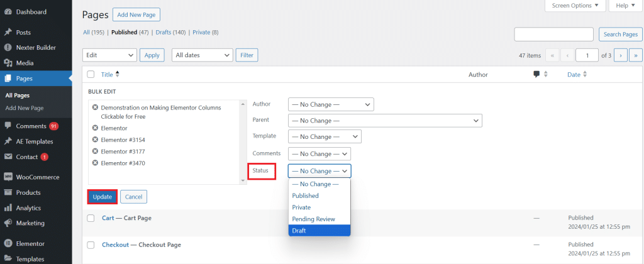Click the Contact count badge 1
The height and width of the screenshot is (264, 644).
tap(45, 157)
